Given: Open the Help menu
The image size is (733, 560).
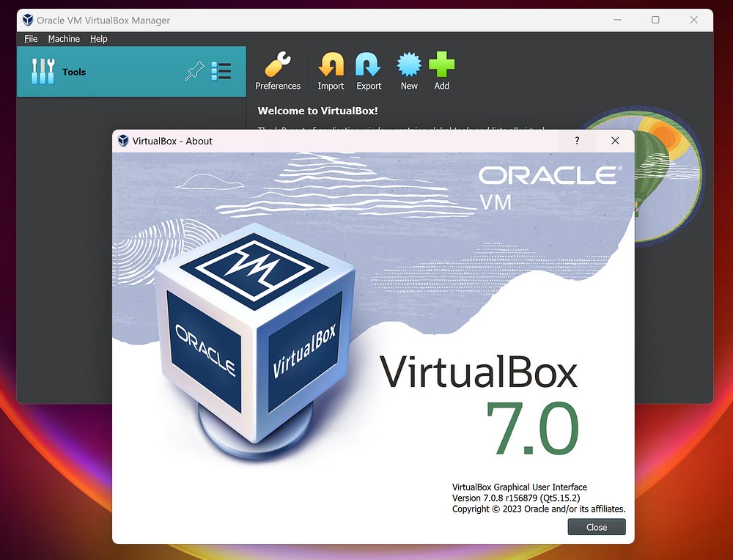Looking at the screenshot, I should coord(99,39).
